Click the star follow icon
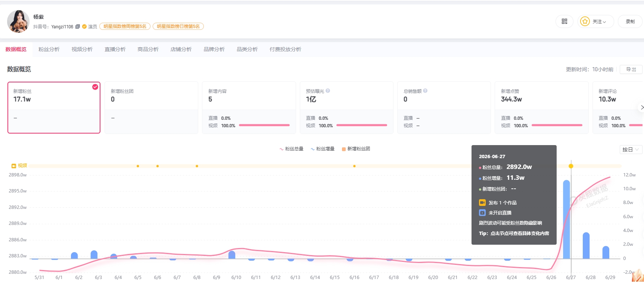The image size is (644, 282). pos(585,22)
